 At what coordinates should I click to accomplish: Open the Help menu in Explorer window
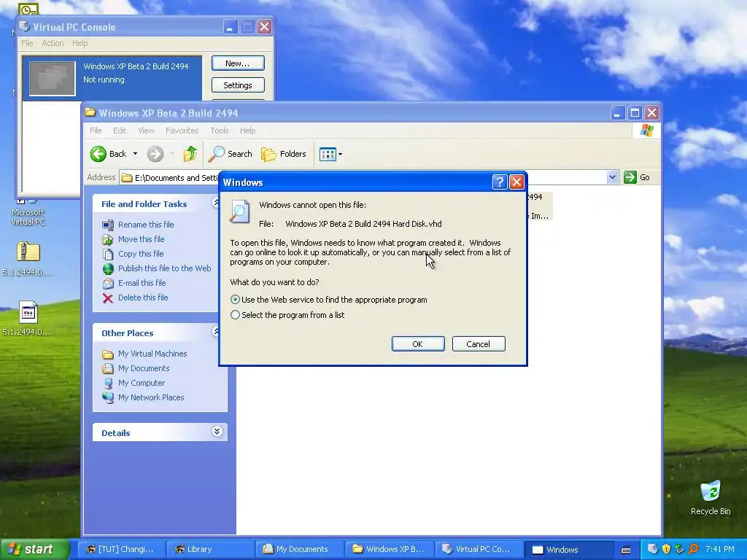[x=247, y=131]
